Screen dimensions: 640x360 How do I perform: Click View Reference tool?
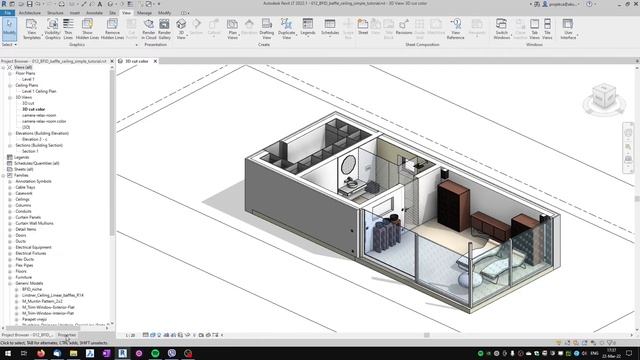tap(456, 29)
